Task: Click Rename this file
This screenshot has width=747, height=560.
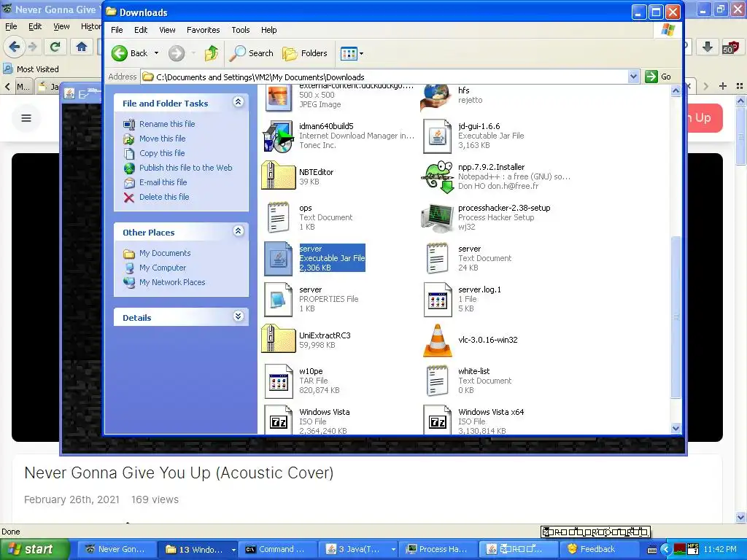Action: (x=167, y=124)
